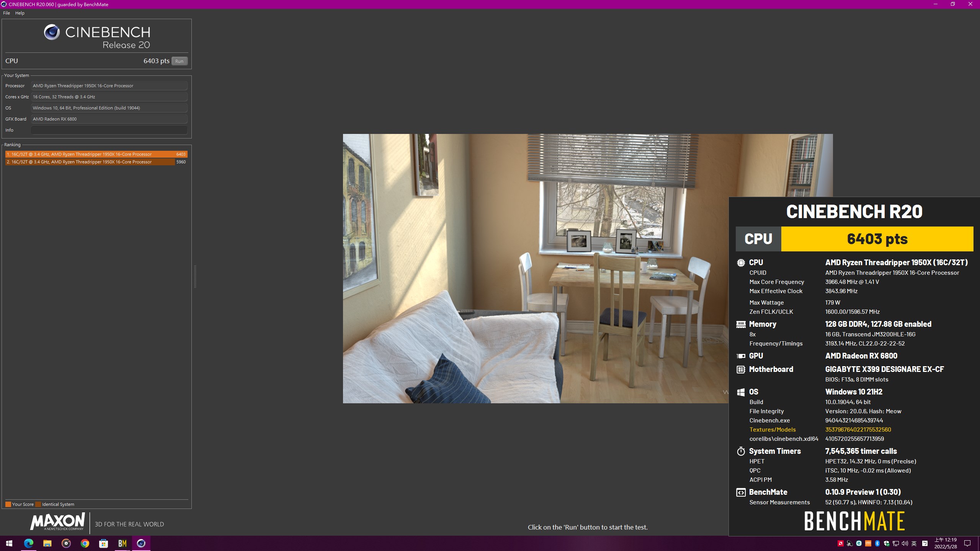Launch Google Chrome from taskbar

pyautogui.click(x=85, y=543)
